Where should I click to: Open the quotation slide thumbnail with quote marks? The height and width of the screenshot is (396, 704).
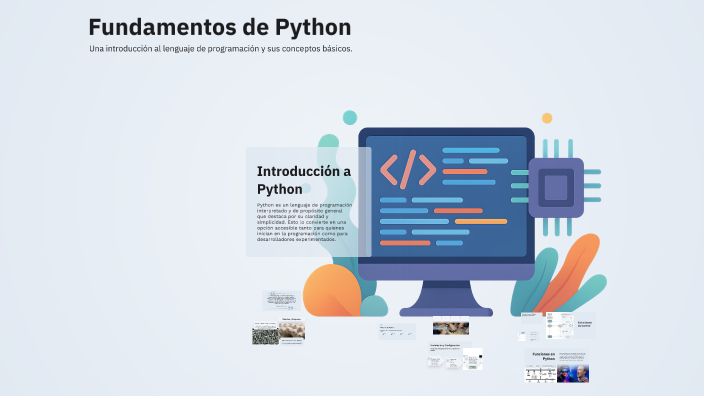click(x=282, y=300)
